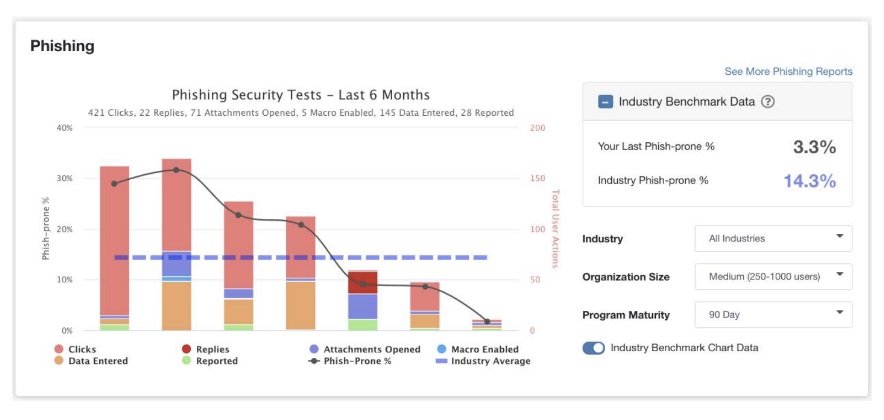Collapse the Industry Benchmark Data panel
The width and height of the screenshot is (884, 420).
pyautogui.click(x=606, y=101)
